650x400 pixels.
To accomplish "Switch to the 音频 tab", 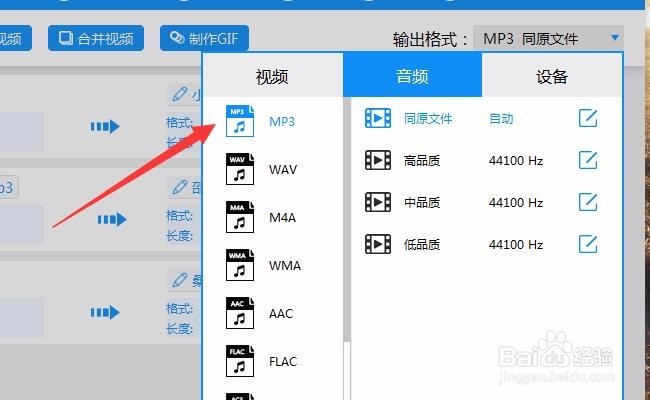I will (x=412, y=75).
